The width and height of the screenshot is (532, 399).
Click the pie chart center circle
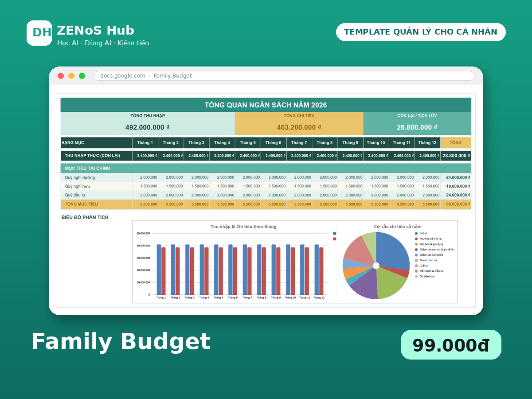[x=376, y=266]
